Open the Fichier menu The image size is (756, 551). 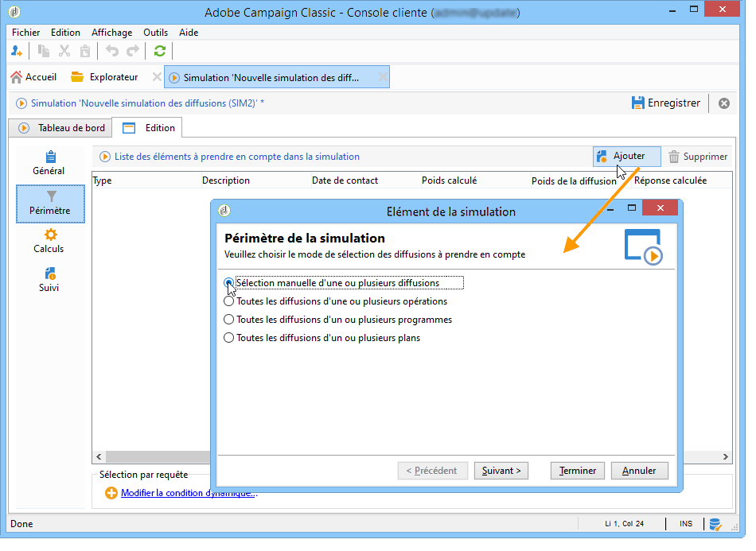pos(26,33)
